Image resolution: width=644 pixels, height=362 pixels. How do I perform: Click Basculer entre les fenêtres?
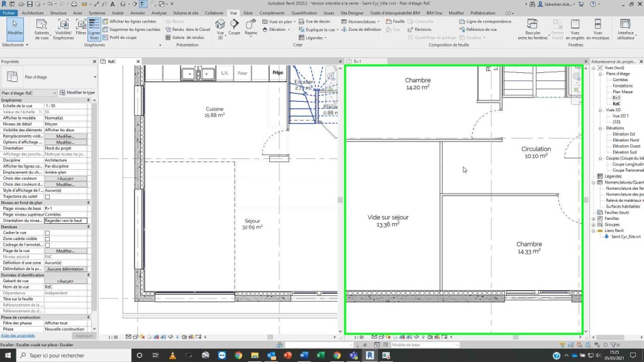tap(532, 29)
